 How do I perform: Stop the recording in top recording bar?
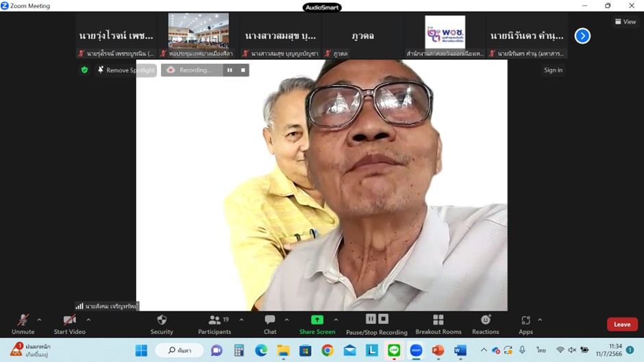pos(243,70)
